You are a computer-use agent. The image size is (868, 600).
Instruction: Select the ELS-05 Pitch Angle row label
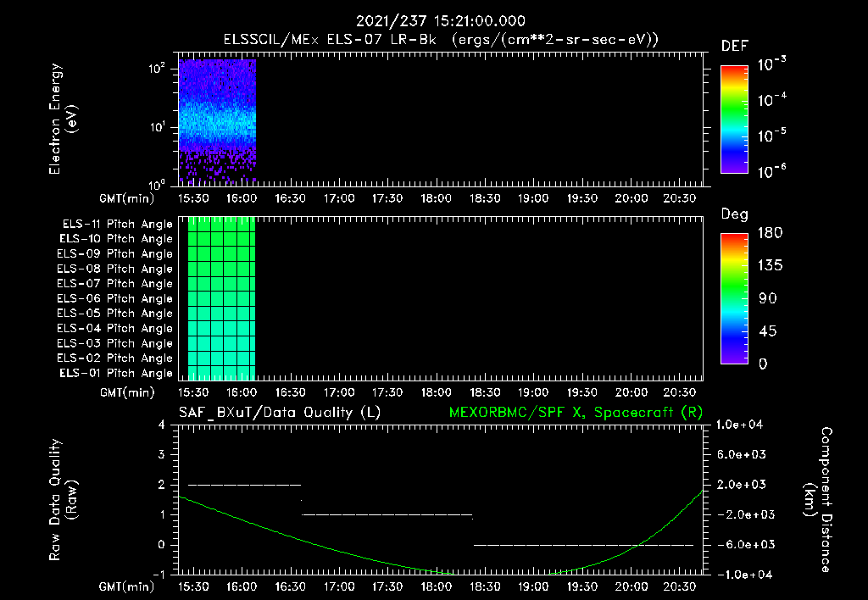pyautogui.click(x=114, y=314)
